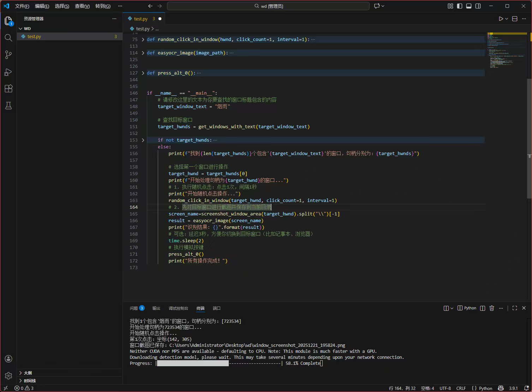The width and height of the screenshot is (532, 392).
Task: Open the Testing flask icon view
Action: (8, 106)
